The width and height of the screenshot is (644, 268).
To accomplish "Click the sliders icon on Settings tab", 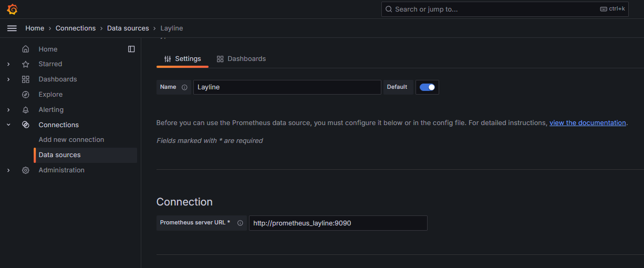I will (x=168, y=59).
